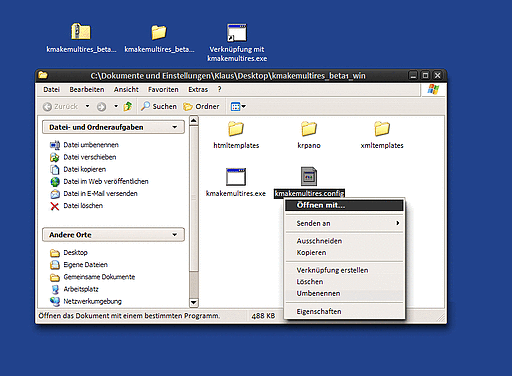
Task: Choose Ausschneiden in context menu
Action: click(344, 241)
